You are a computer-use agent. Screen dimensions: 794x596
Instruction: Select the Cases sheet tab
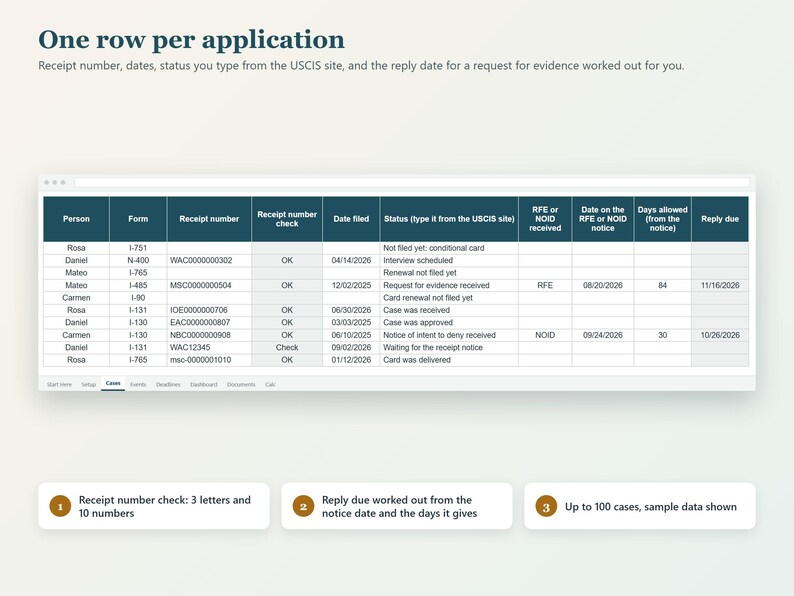tap(113, 383)
